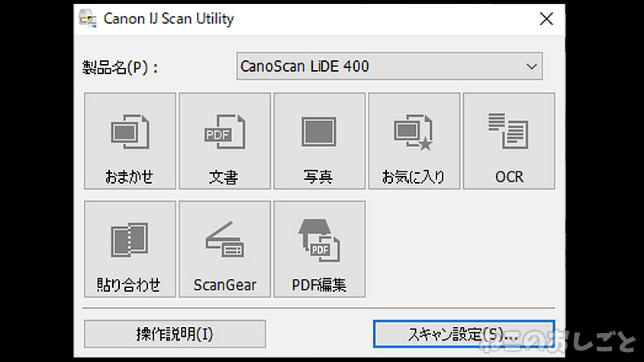Viewport: 644px width, 362px height.
Task: Open the 貼り合わせ stitch scan
Action: [130, 249]
